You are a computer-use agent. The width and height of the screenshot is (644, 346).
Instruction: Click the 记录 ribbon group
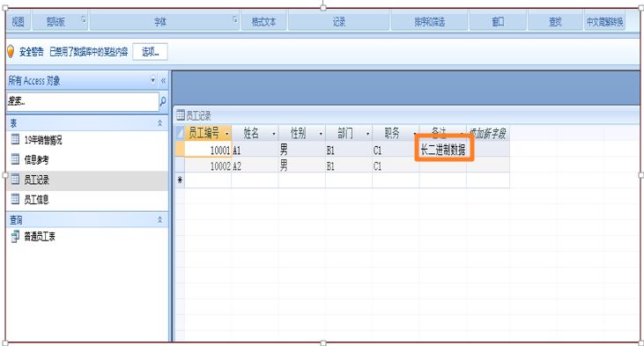[x=339, y=22]
